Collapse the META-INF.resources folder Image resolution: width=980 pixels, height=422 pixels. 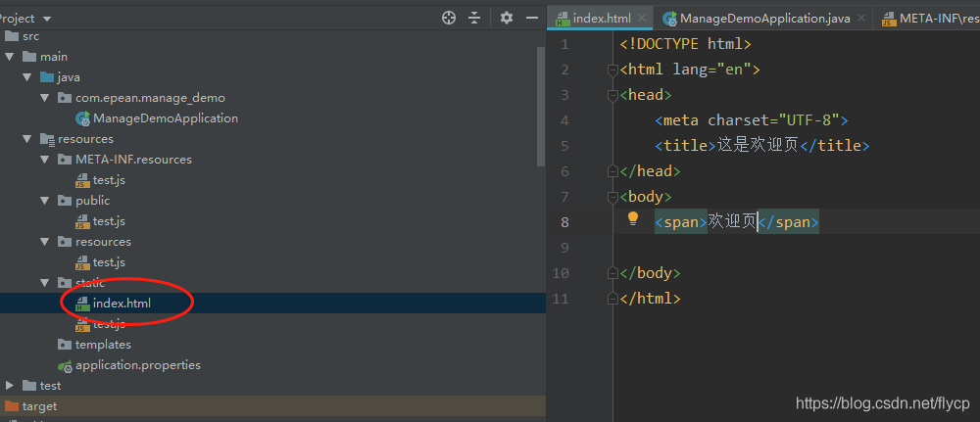coord(45,160)
